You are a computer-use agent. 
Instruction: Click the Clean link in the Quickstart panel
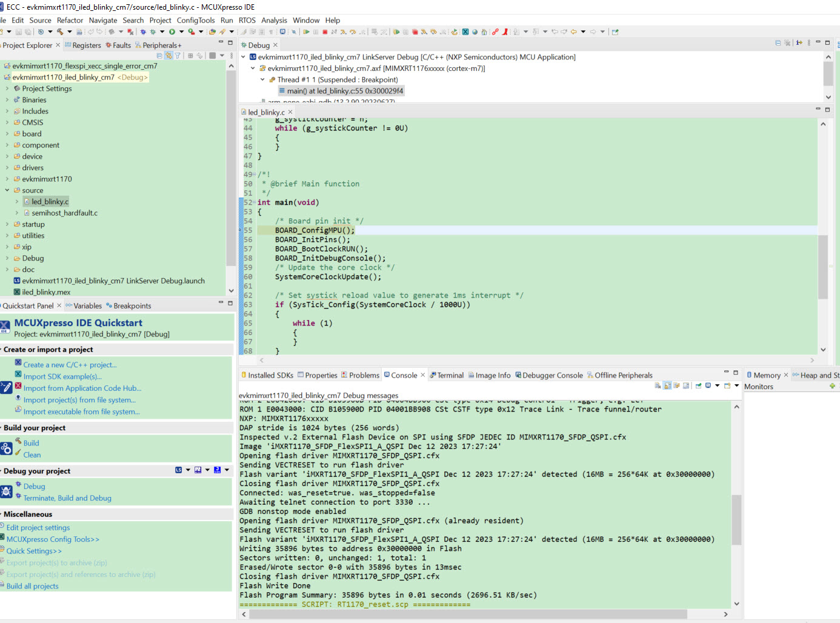30,455
